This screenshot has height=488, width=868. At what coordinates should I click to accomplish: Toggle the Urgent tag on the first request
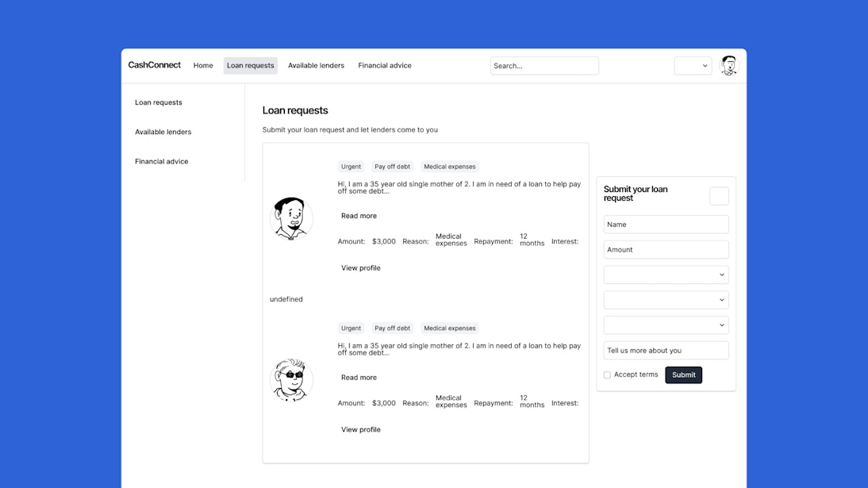[351, 166]
